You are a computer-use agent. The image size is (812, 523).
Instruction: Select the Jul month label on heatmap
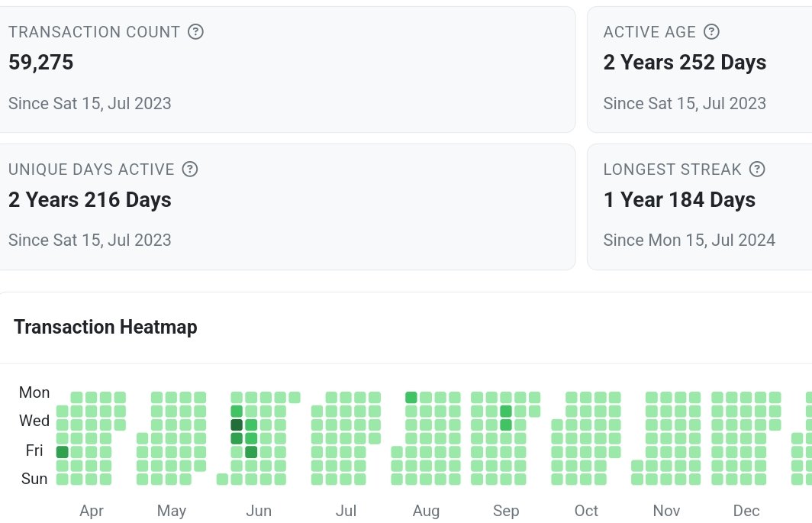[346, 511]
